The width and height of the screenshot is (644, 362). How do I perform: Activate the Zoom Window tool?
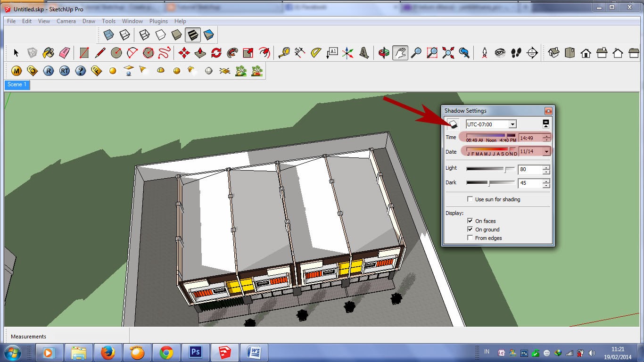coord(432,53)
